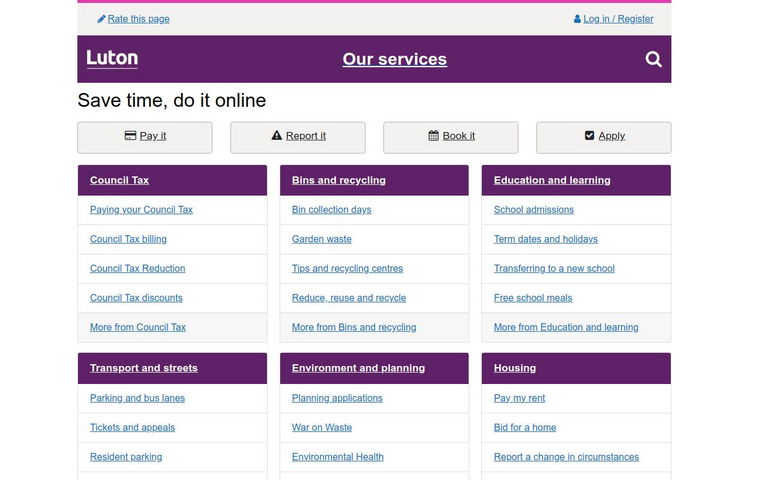
Task: Expand More from Council Tax
Action: click(138, 328)
